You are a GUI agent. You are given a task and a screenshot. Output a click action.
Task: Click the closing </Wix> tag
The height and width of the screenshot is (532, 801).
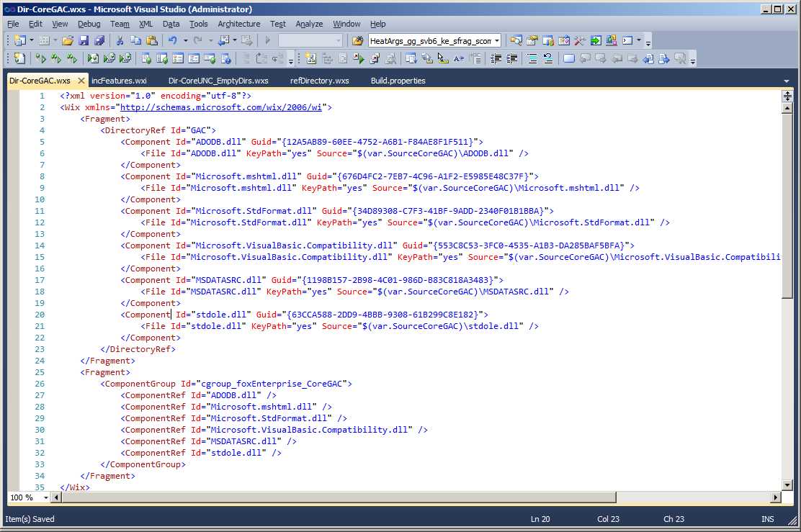coord(75,487)
